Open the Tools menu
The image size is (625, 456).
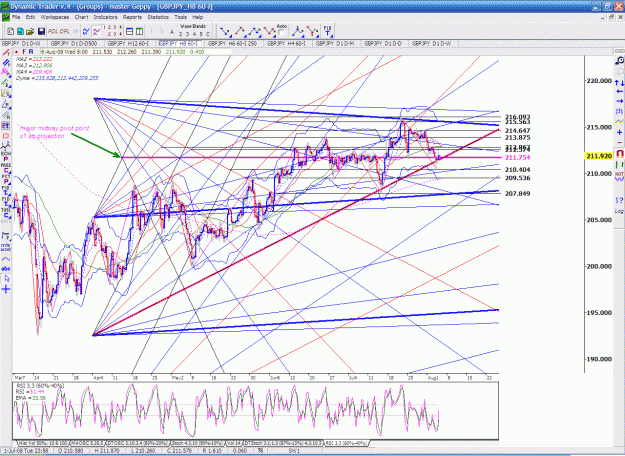(x=180, y=17)
